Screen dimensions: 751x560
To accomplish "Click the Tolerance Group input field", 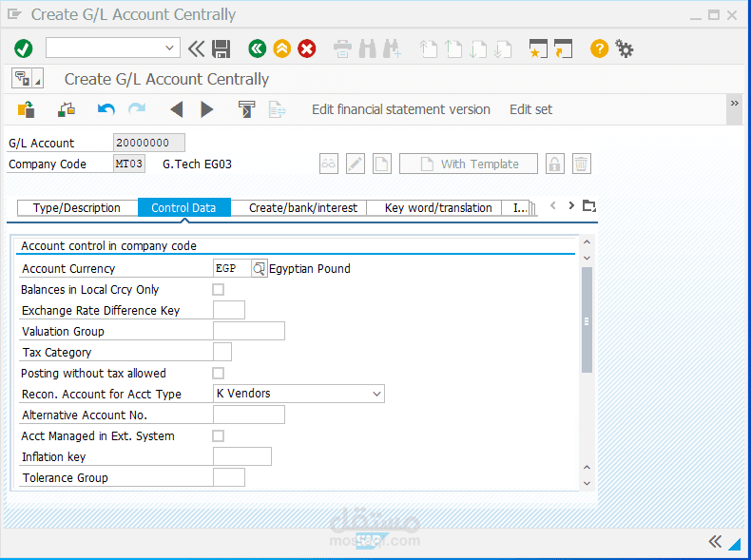I will [229, 477].
